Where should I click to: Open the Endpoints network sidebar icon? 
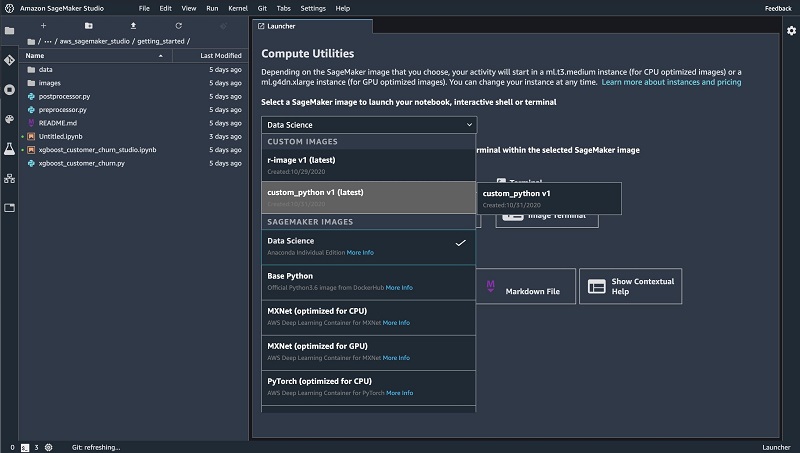click(9, 179)
